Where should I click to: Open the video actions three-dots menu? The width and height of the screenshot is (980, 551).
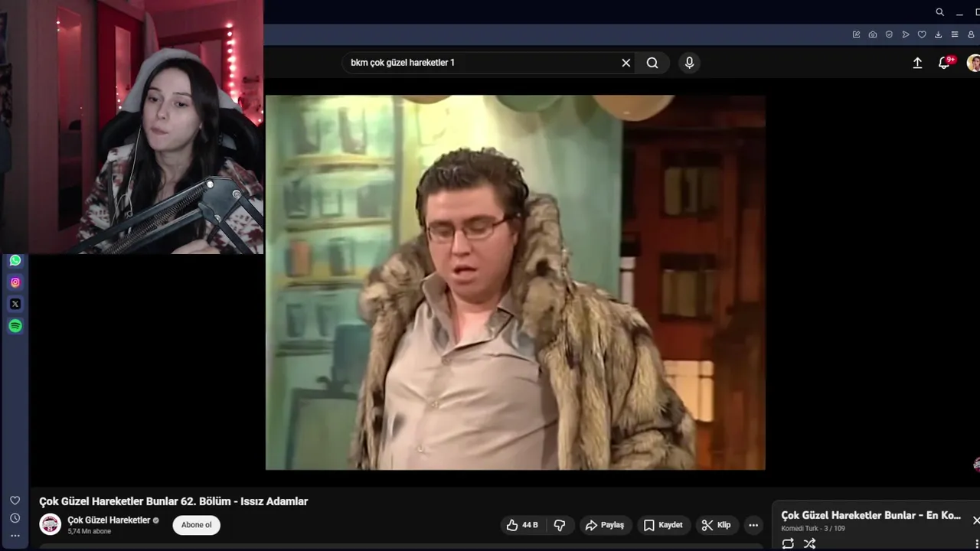753,525
